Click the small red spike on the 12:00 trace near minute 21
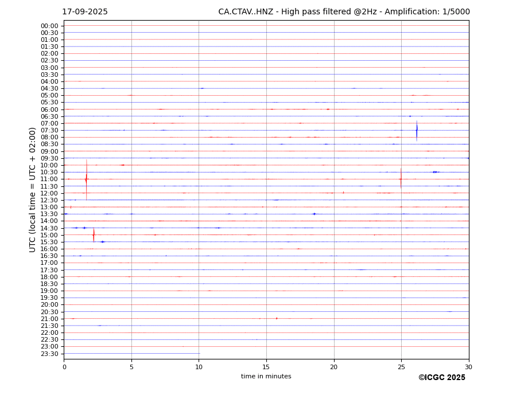 [x=343, y=193]
